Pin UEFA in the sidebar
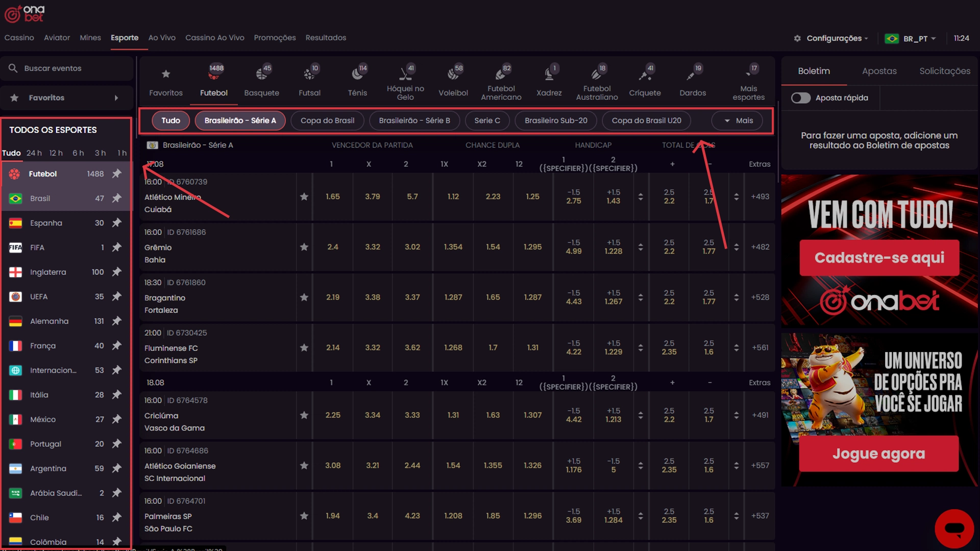 [x=117, y=296]
